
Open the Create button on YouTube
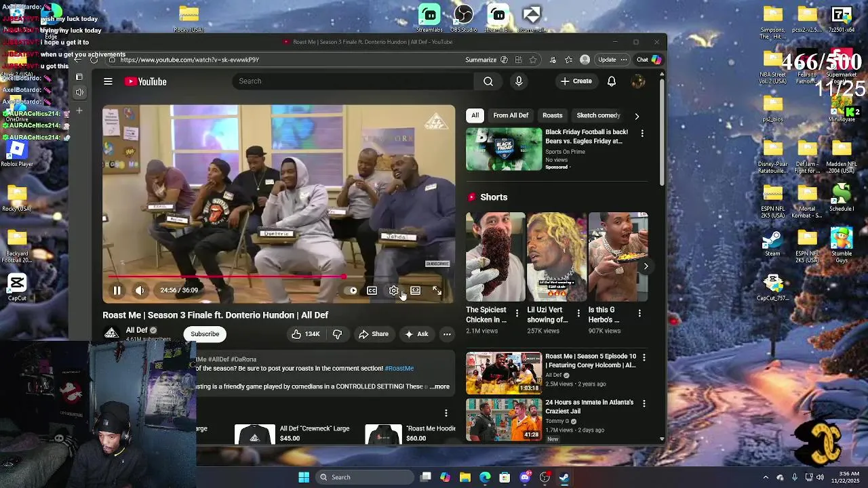click(x=576, y=81)
